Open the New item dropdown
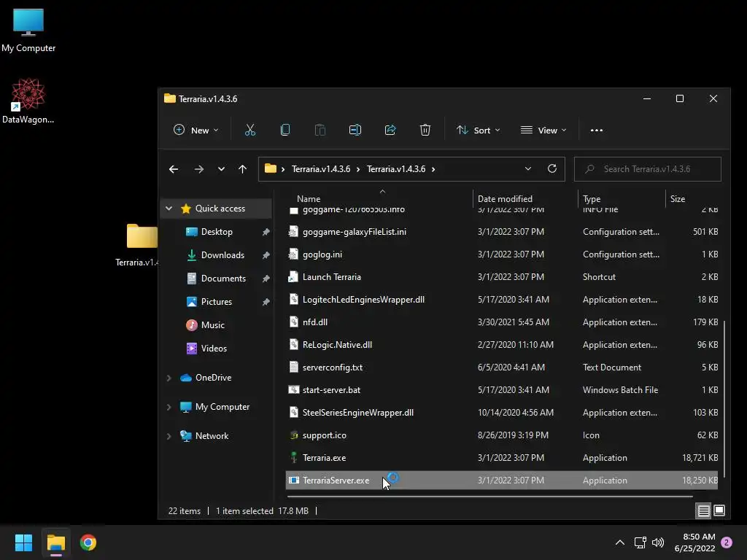The image size is (747, 560). click(x=196, y=130)
